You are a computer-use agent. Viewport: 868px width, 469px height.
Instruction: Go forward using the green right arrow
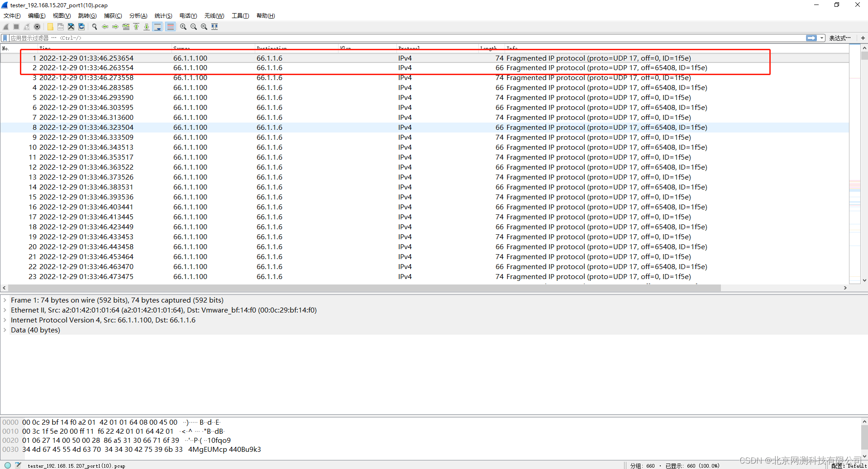coord(115,27)
